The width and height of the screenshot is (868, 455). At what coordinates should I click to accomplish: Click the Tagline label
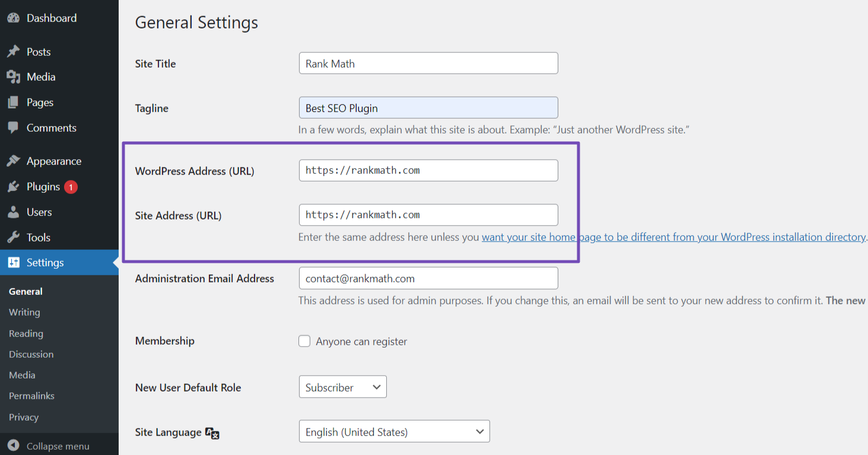pyautogui.click(x=152, y=109)
